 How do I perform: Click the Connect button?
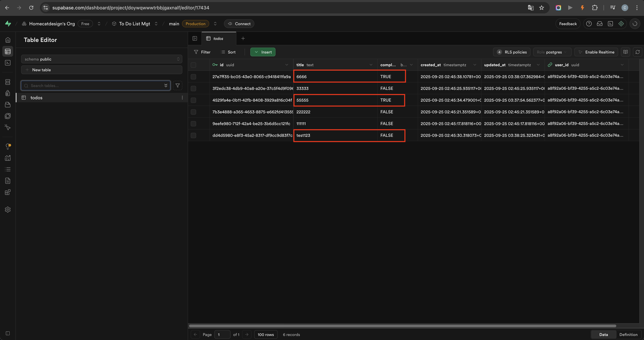pyautogui.click(x=239, y=24)
